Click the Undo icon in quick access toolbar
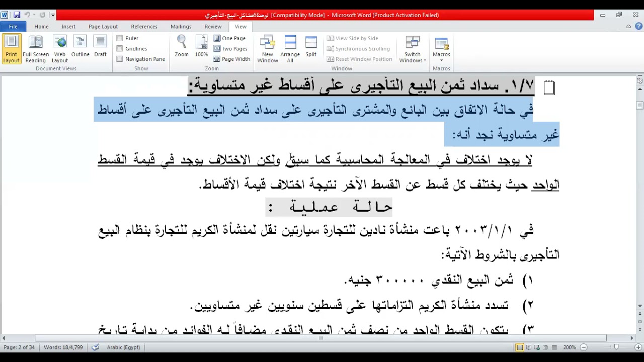This screenshot has width=644, height=362. 28,15
